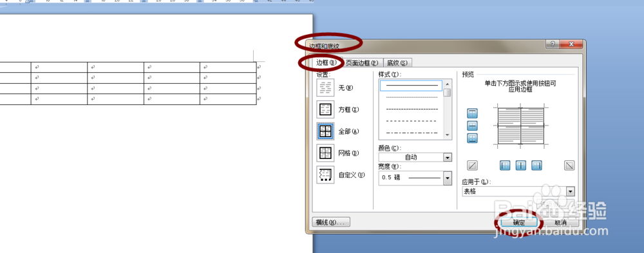Click the 自定义 setting label
The image size is (644, 253).
point(352,175)
